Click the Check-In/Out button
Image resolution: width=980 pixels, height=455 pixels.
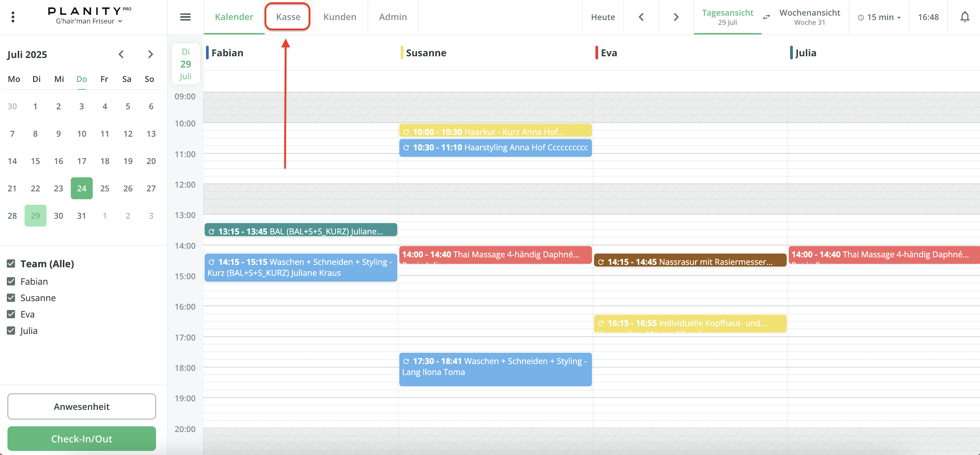pos(81,439)
